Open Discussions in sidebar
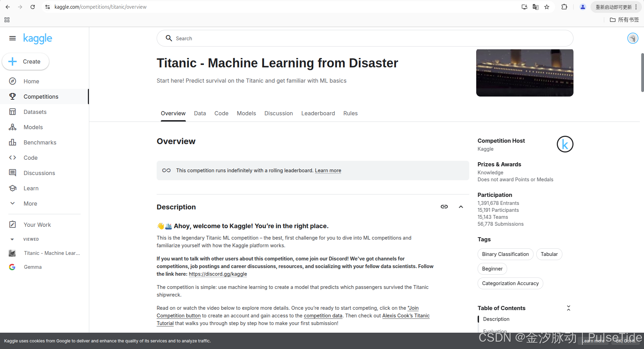 [44, 173]
